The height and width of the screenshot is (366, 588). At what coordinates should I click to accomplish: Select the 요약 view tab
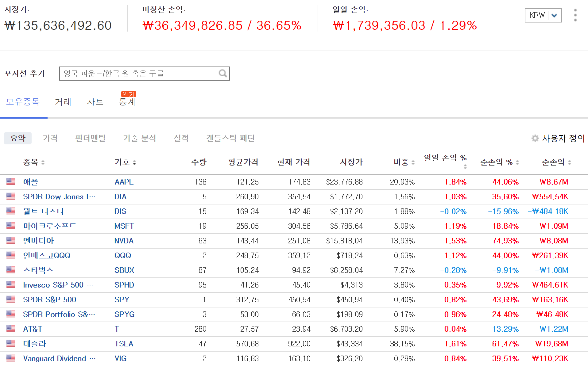18,138
